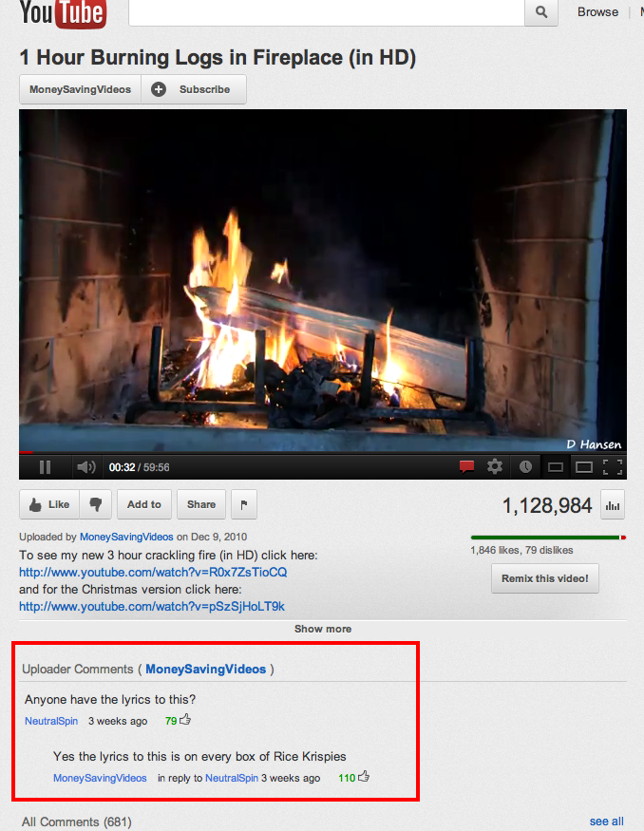
Task: Open video quality settings gear
Action: 495,467
